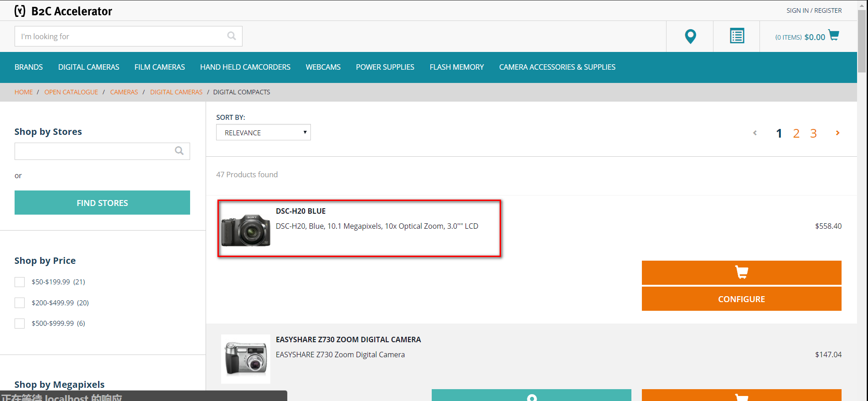Go to the previous page arrow
Image resolution: width=868 pixels, height=401 pixels.
755,133
